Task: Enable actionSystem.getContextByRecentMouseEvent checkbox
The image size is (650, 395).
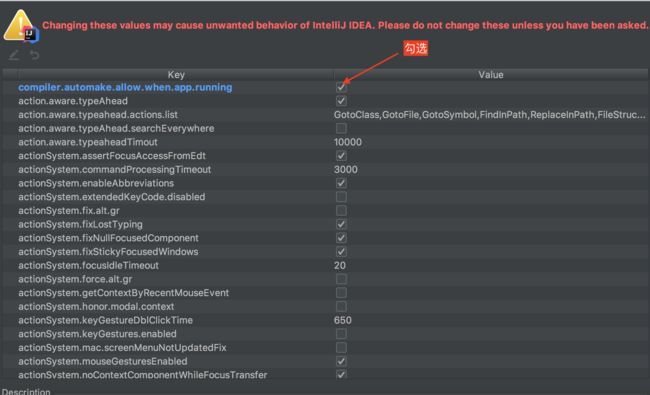Action: pyautogui.click(x=341, y=292)
